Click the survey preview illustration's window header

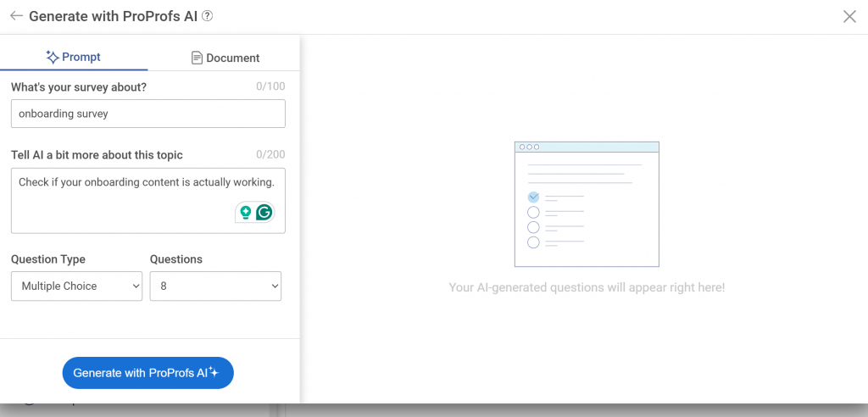pyautogui.click(x=587, y=147)
